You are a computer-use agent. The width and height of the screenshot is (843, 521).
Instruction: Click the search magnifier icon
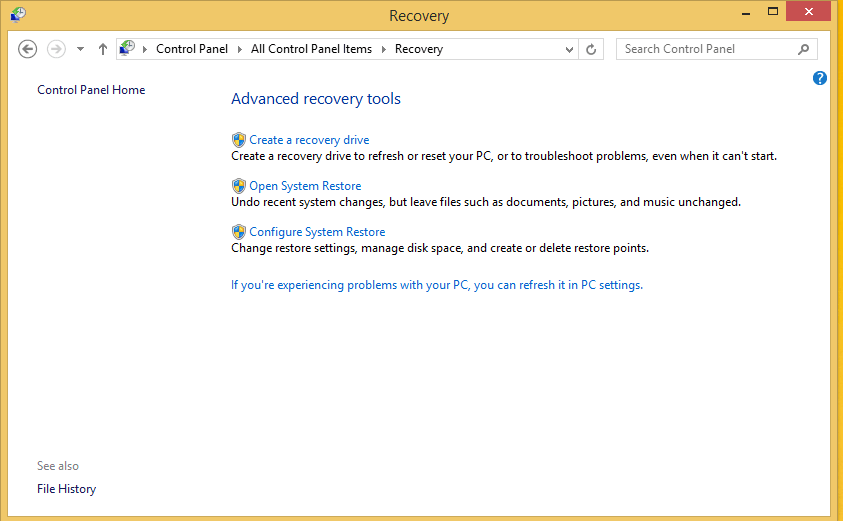pyautogui.click(x=803, y=49)
